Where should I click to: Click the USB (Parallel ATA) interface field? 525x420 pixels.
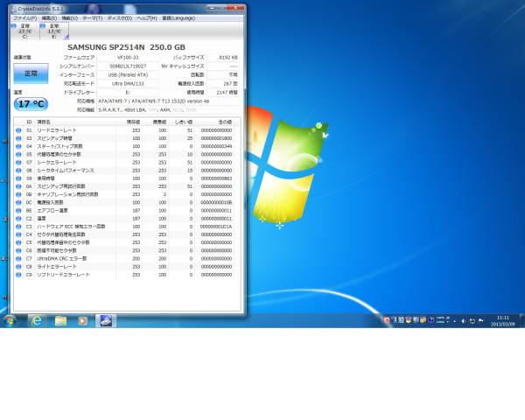(128, 75)
